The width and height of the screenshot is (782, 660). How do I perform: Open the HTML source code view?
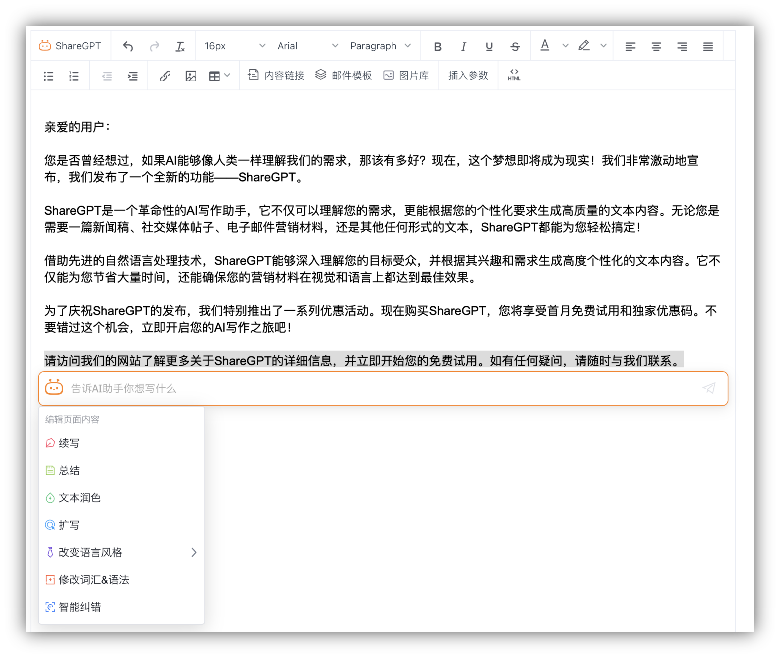[x=514, y=75]
